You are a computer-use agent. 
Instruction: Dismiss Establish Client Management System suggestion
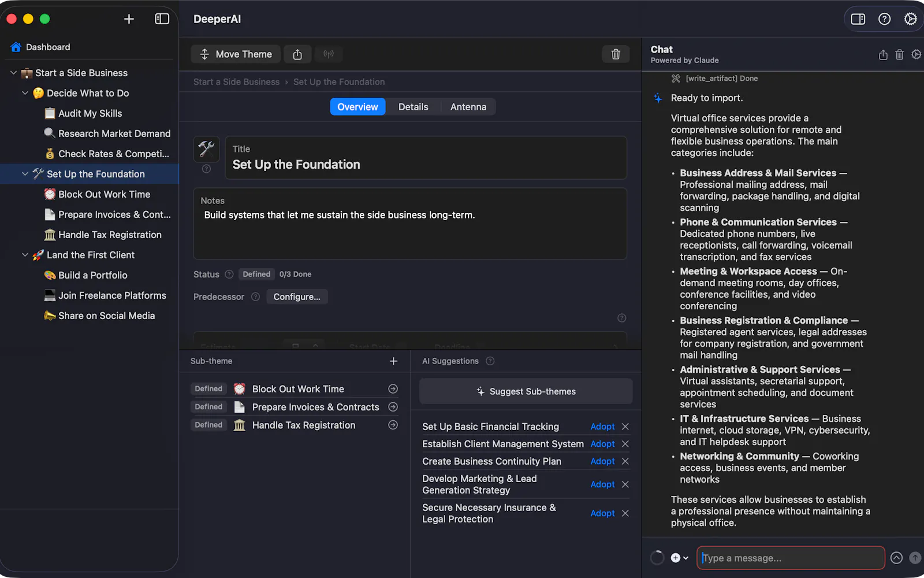(625, 444)
